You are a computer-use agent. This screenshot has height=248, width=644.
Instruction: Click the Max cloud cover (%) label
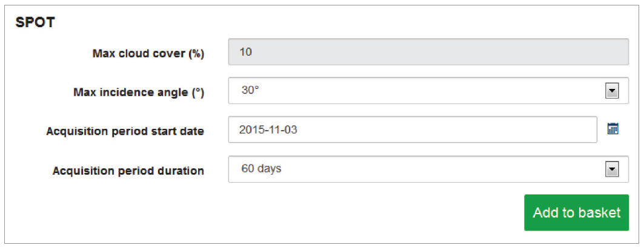click(x=148, y=54)
